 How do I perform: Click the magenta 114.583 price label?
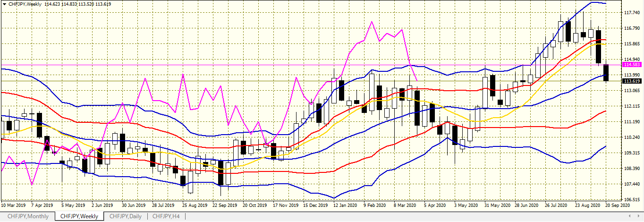(x=632, y=64)
